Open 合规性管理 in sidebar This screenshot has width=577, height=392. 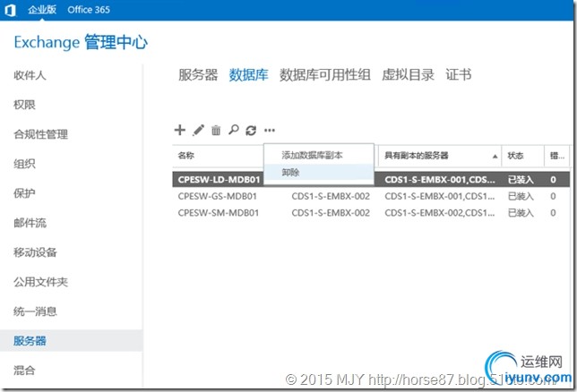[x=40, y=134]
